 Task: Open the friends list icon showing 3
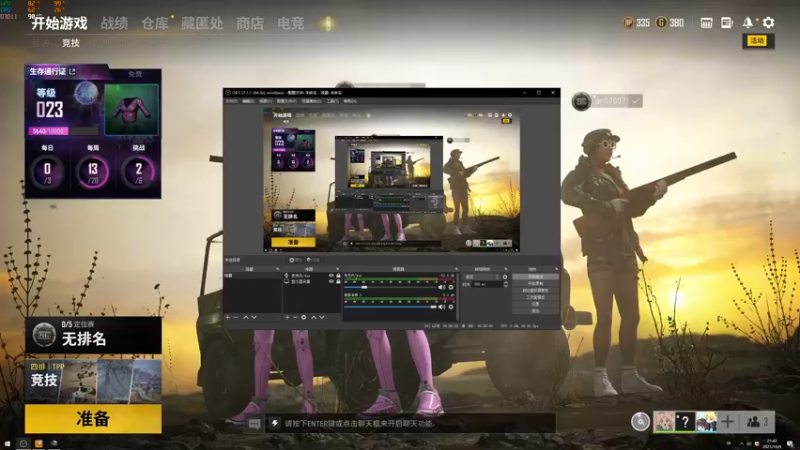[x=757, y=422]
